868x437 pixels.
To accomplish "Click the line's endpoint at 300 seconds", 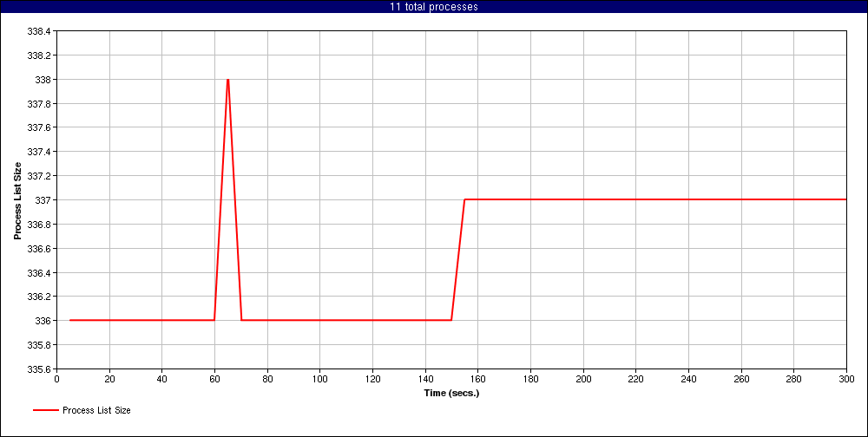I will [845, 199].
